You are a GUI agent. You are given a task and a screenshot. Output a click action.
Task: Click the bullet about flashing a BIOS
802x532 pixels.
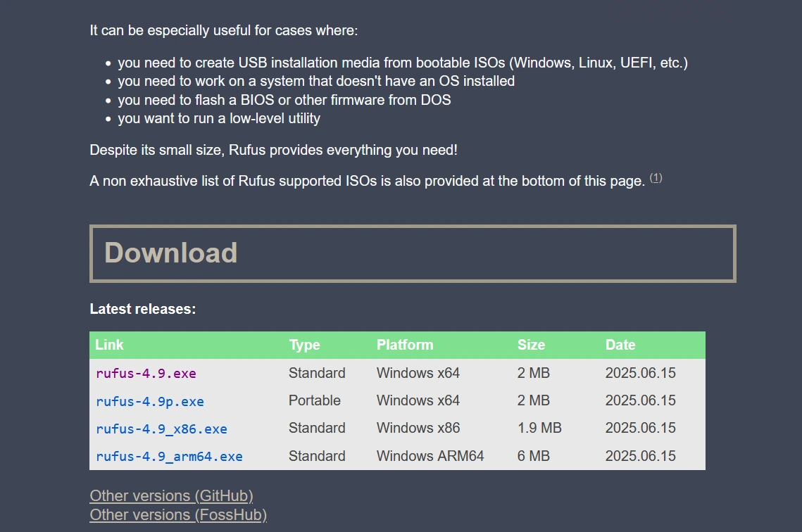pyautogui.click(x=284, y=100)
